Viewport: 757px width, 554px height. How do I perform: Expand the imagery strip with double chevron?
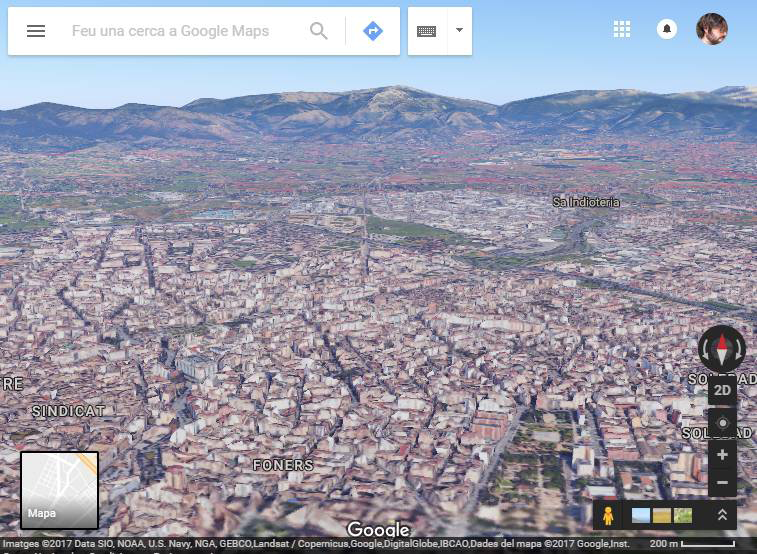[722, 515]
